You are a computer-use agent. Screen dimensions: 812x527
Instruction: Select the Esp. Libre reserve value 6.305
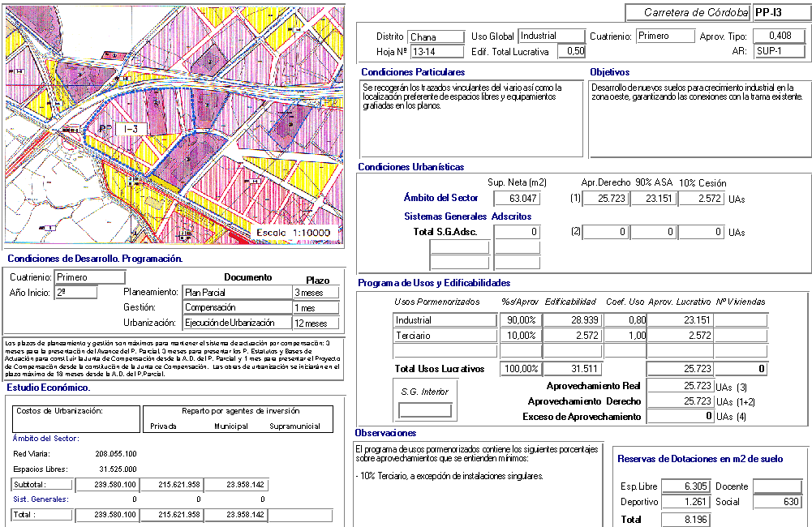click(685, 486)
